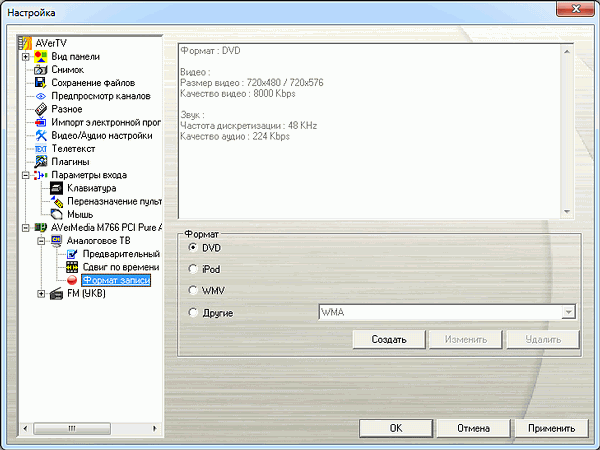Select the iPod format radio button
The width and height of the screenshot is (600, 450).
(x=193, y=269)
